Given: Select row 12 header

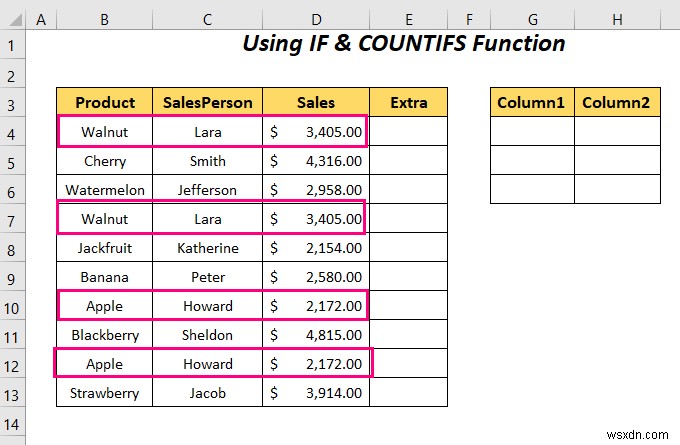Looking at the screenshot, I should pos(12,366).
